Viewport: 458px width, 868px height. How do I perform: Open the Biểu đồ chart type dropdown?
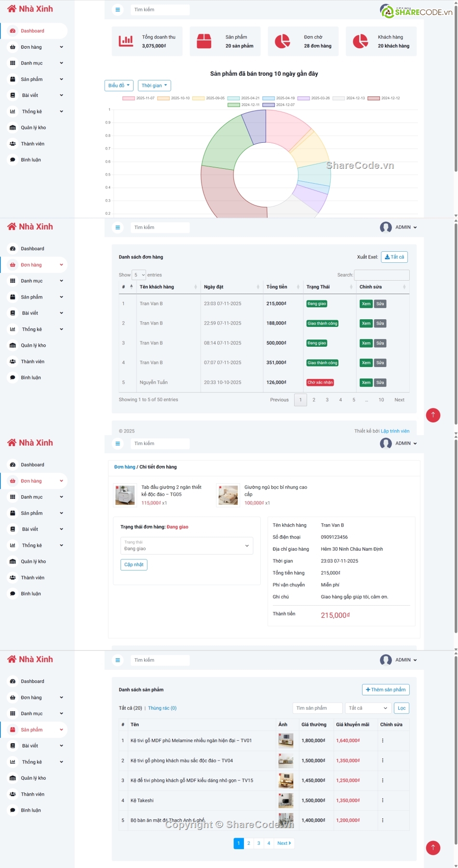[x=119, y=85]
